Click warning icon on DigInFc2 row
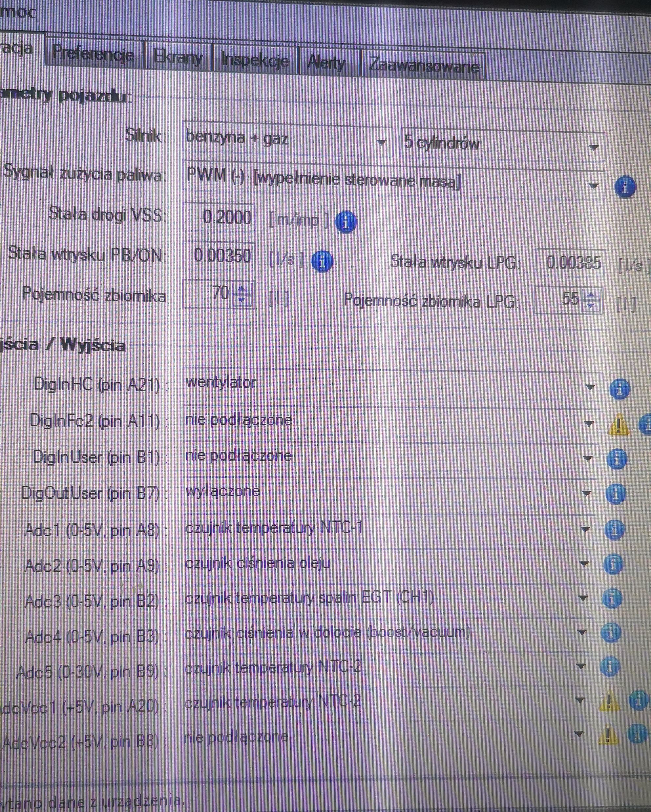 pos(619,425)
